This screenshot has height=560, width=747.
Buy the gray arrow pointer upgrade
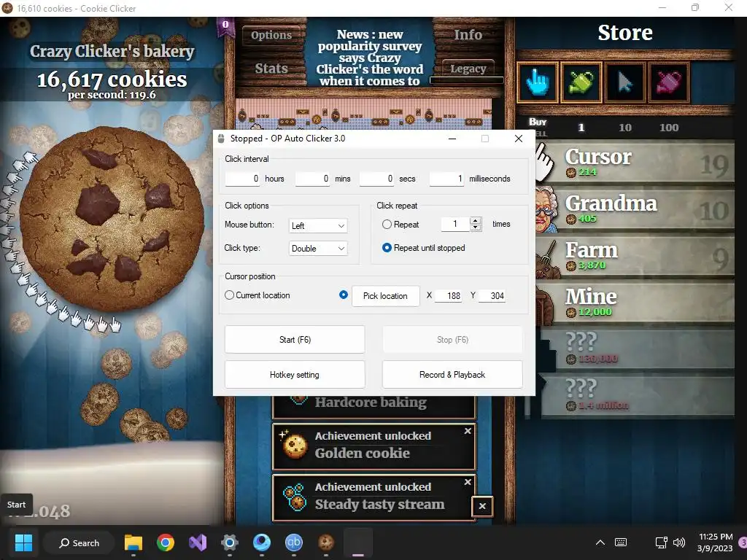(x=625, y=82)
